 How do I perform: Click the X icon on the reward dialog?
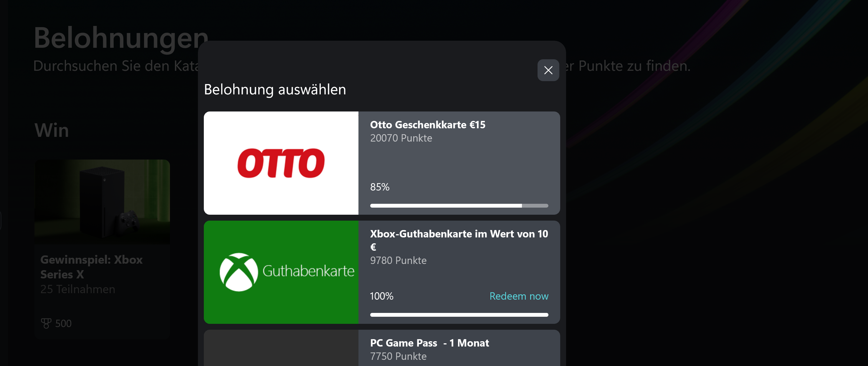tap(548, 70)
